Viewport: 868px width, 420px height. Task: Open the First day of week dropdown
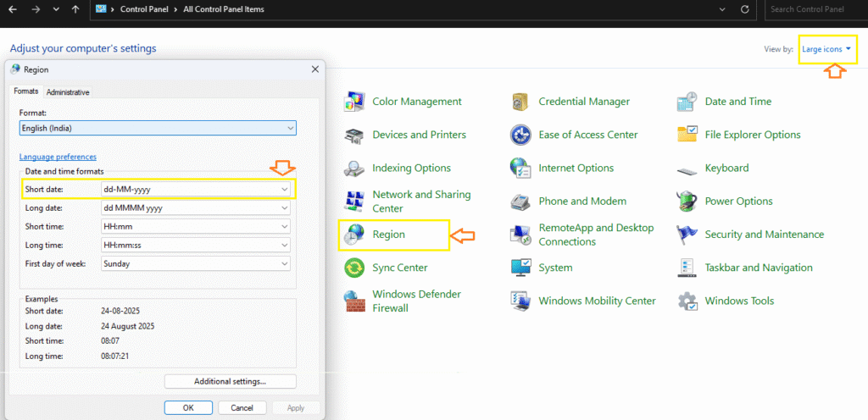(196, 263)
